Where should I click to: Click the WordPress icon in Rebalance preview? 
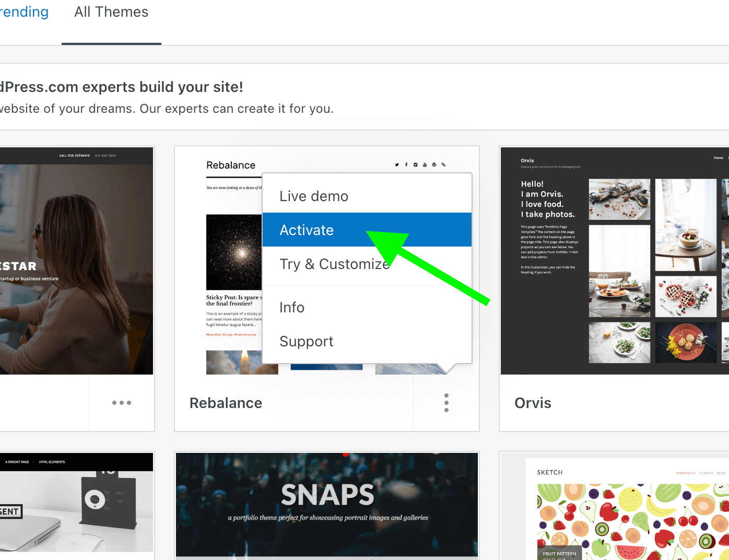[434, 165]
